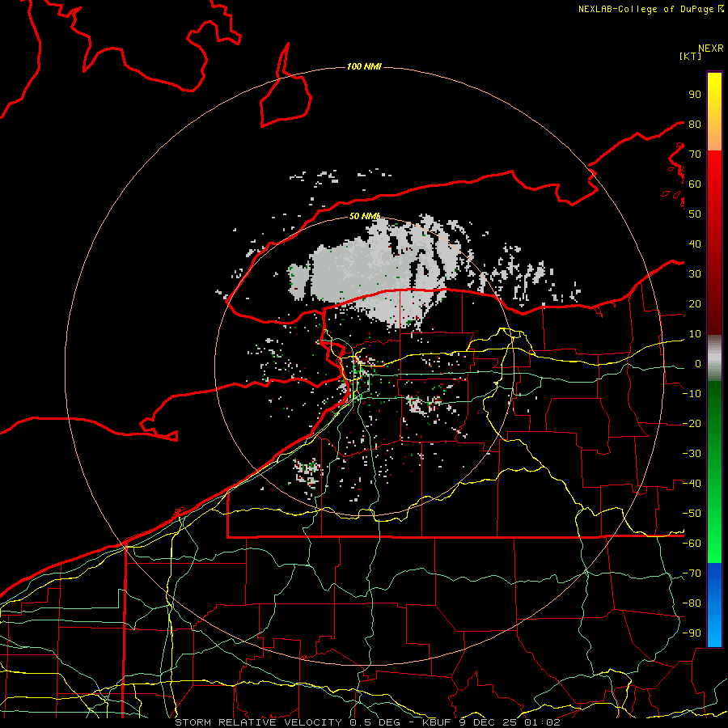Click the 90 value on velocity scale
The height and width of the screenshot is (728, 728).
[x=695, y=95]
